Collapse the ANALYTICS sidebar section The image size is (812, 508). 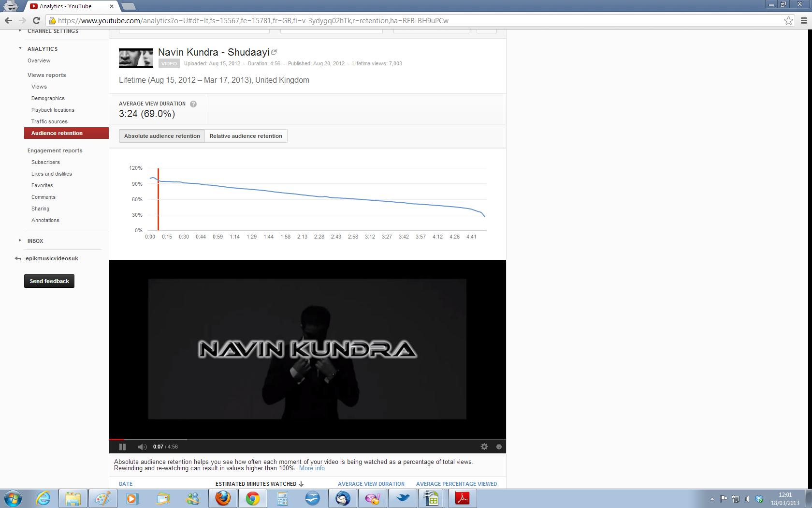pos(20,48)
